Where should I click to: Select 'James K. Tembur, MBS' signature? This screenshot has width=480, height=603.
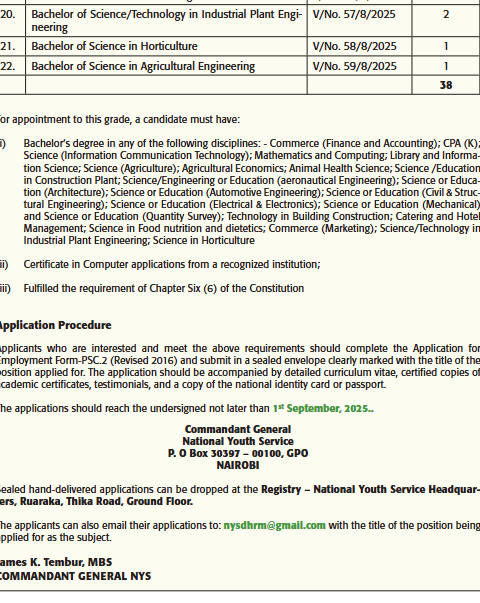click(55, 562)
